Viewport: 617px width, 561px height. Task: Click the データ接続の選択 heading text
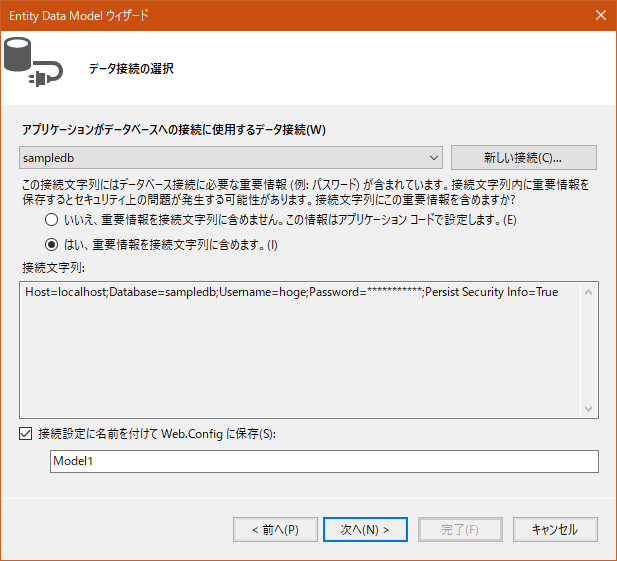131,68
